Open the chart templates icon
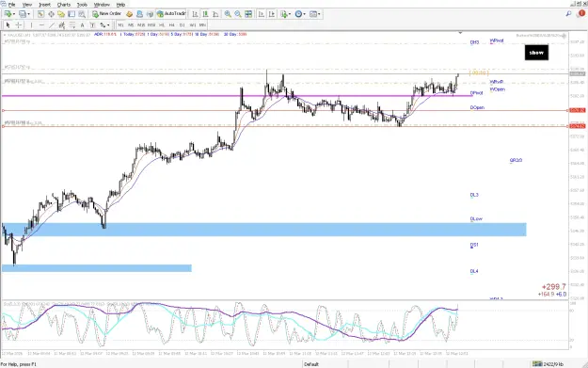 tap(313, 14)
